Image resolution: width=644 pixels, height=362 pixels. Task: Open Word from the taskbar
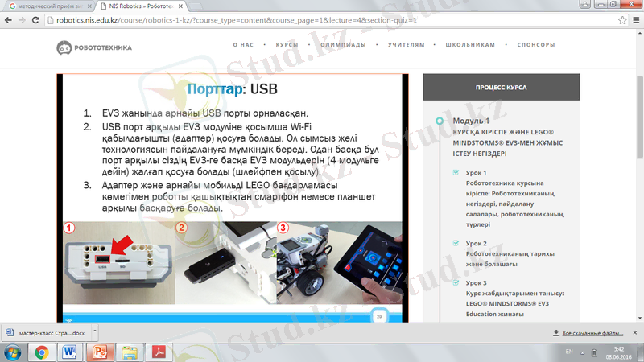(x=68, y=352)
